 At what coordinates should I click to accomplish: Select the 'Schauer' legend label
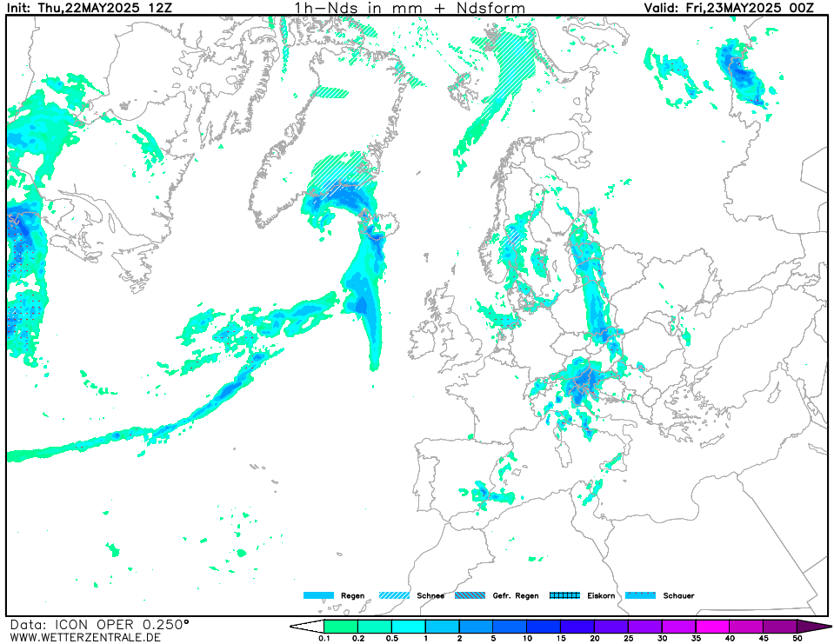click(x=678, y=595)
